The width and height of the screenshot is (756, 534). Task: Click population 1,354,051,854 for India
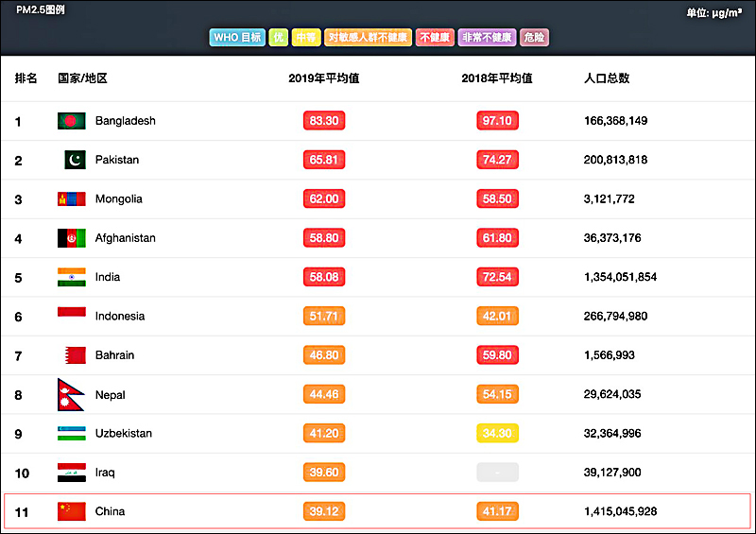pos(621,277)
